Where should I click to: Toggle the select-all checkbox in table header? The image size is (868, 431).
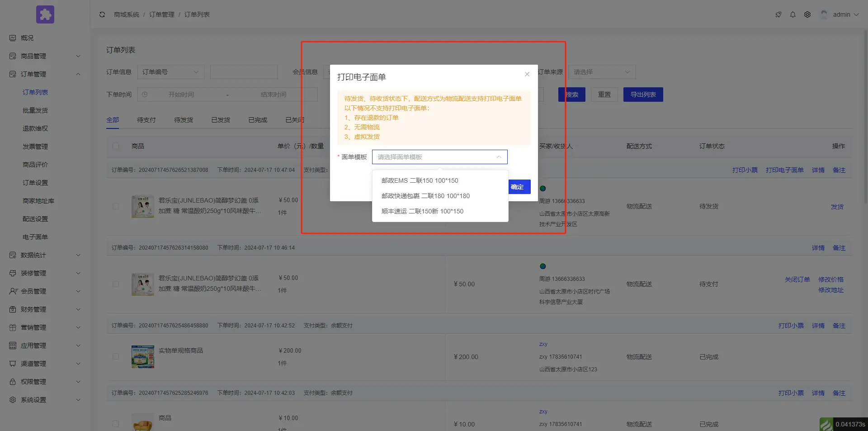tap(116, 146)
